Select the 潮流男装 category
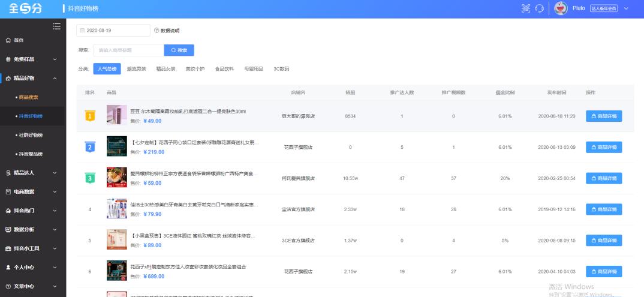This screenshot has height=297, width=644. (136, 69)
